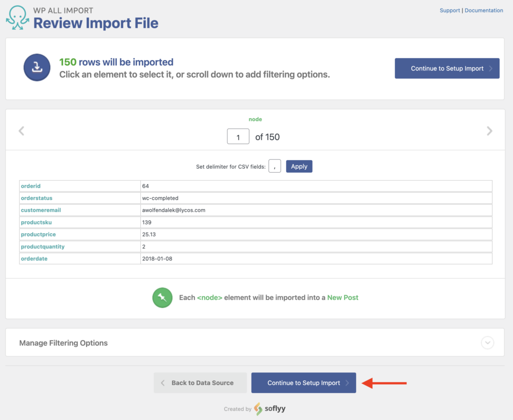This screenshot has height=420, width=513.
Task: Click the Back to Data Source button
Action: click(200, 382)
